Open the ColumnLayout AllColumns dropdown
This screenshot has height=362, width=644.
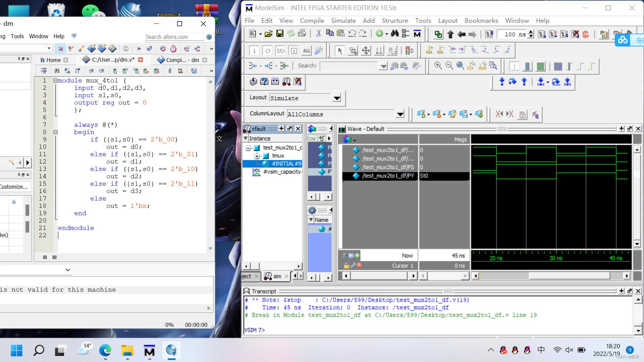point(400,114)
